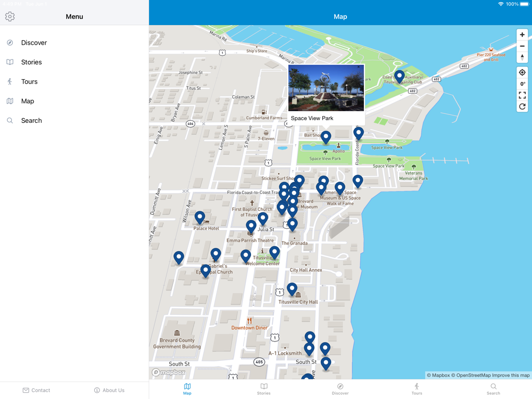Select the pin beside A-1 Locksmith
This screenshot has height=399, width=532.
pos(309,349)
